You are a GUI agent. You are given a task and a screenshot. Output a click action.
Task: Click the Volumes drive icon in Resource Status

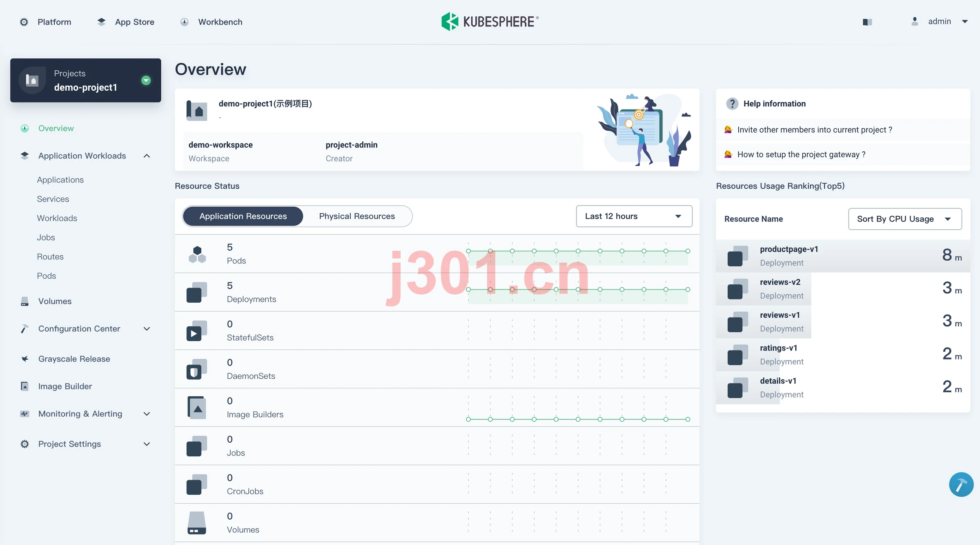(196, 523)
